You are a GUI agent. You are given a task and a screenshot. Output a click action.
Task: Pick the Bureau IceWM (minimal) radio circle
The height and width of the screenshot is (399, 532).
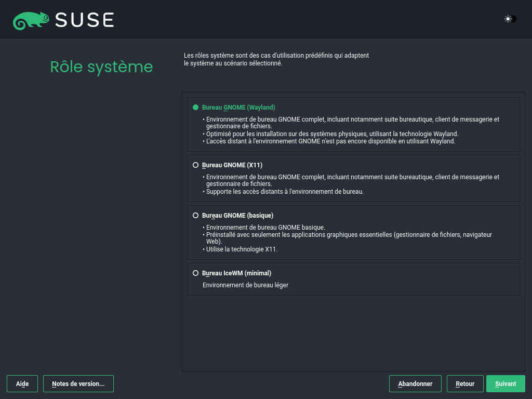[196, 273]
